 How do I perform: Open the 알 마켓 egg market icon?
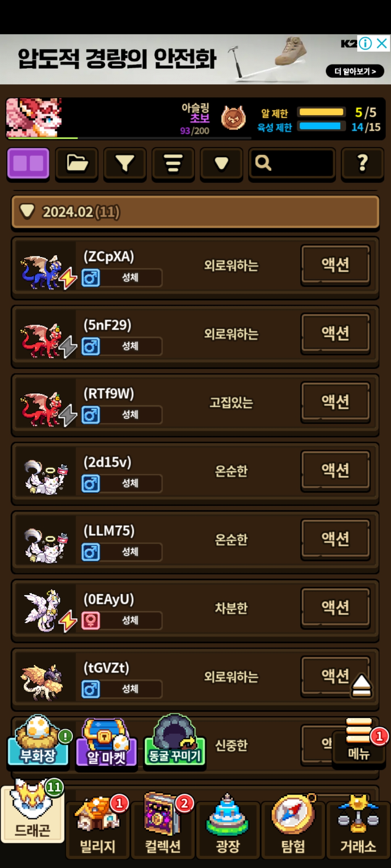click(106, 743)
